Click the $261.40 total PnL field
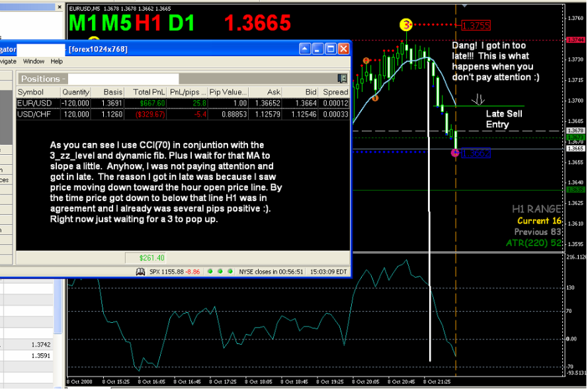Screen dimensions: 588x389 pos(146,258)
